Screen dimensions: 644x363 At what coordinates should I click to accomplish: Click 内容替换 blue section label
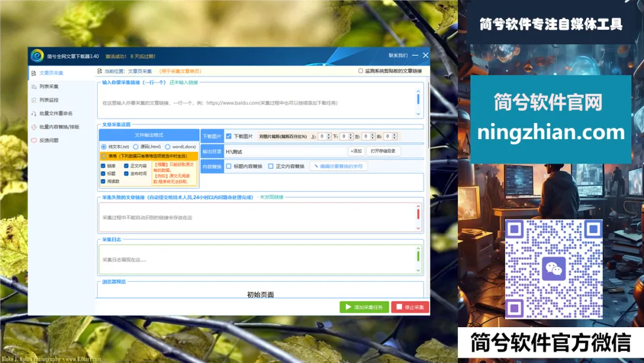point(212,167)
